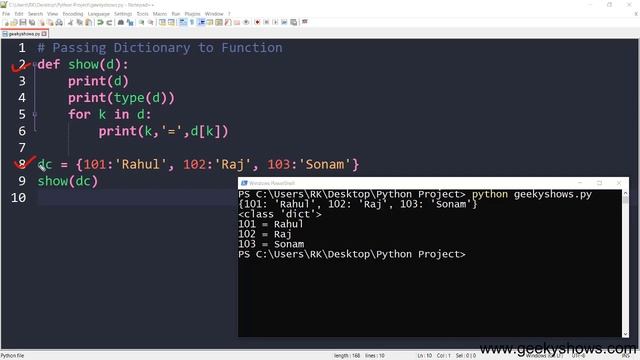The width and height of the screenshot is (640, 360).
Task: Open Find with the binoculars icon
Action: (121, 22)
